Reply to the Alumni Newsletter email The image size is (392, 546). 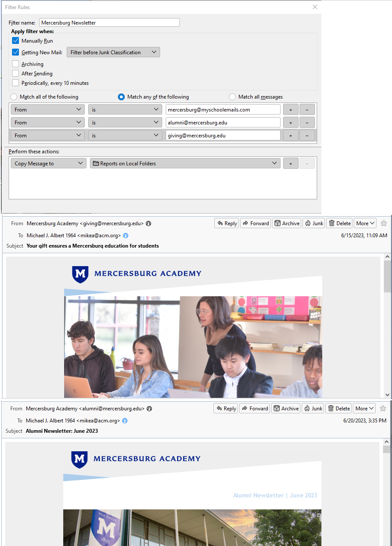(x=226, y=409)
